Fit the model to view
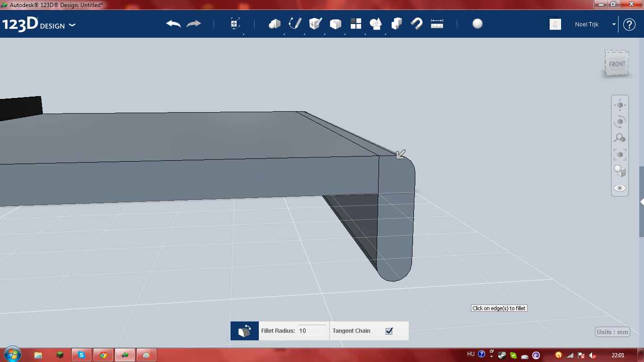Image resolution: width=644 pixels, height=362 pixels. coord(620,155)
